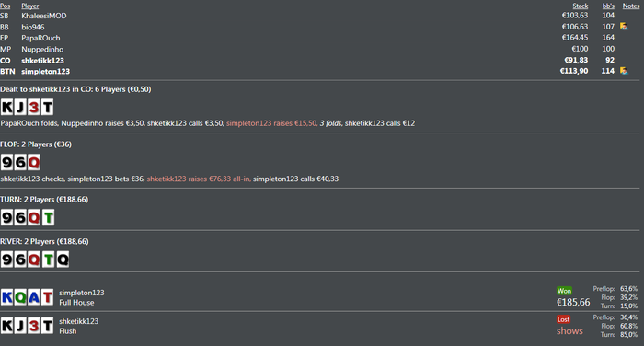Click PapaROuch in the player list
Screen dimensions: 644x346
(x=40, y=38)
